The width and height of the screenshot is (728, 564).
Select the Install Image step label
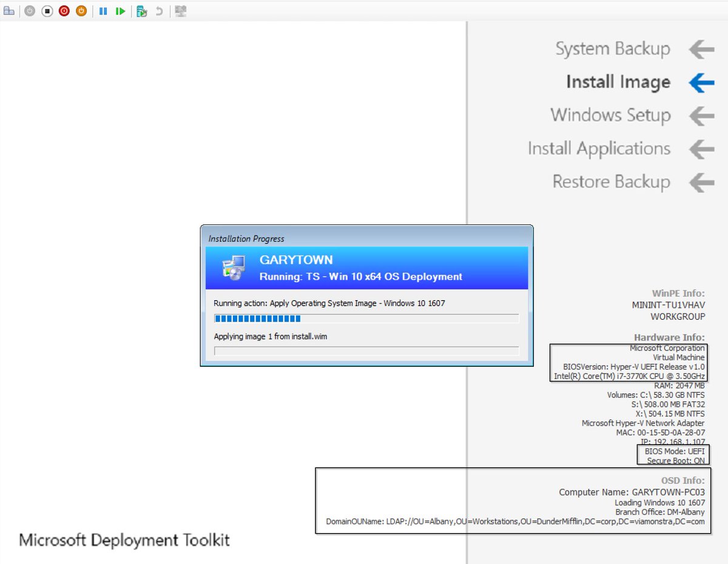tap(618, 82)
